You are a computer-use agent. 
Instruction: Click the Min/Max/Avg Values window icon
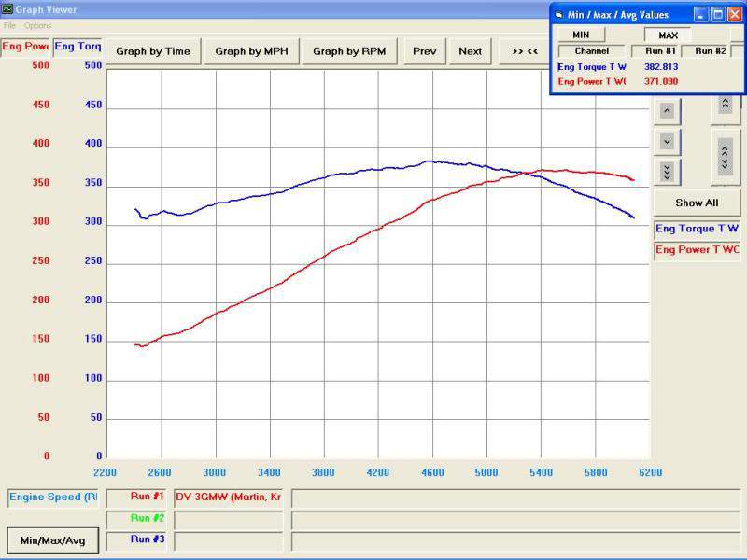(559, 15)
